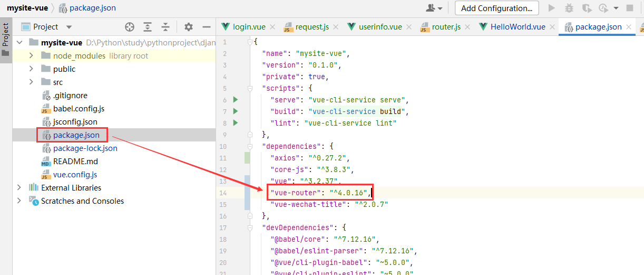Click the "core-js" dependency line
This screenshot has width=644, height=275.
310,169
